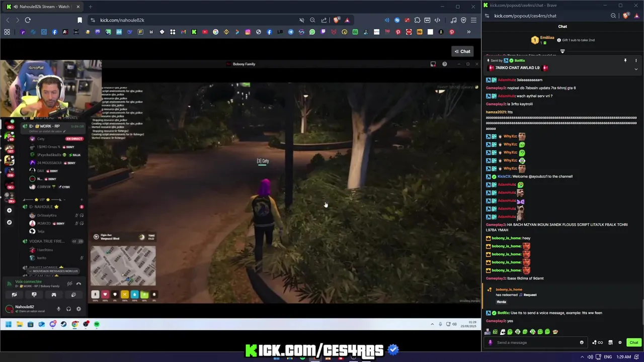Open the Google bookmark in bookmarks bar

(x=216, y=32)
